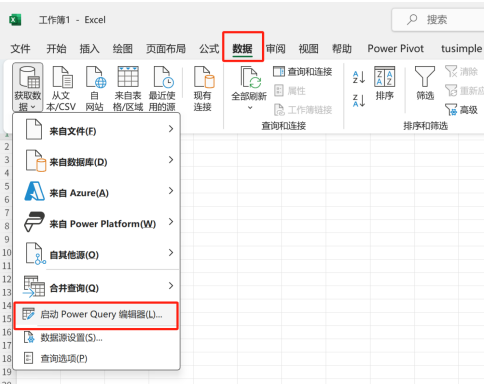The image size is (485, 386).
Task: Expand the 来自 Azure(A) submenu
Action: 100,192
